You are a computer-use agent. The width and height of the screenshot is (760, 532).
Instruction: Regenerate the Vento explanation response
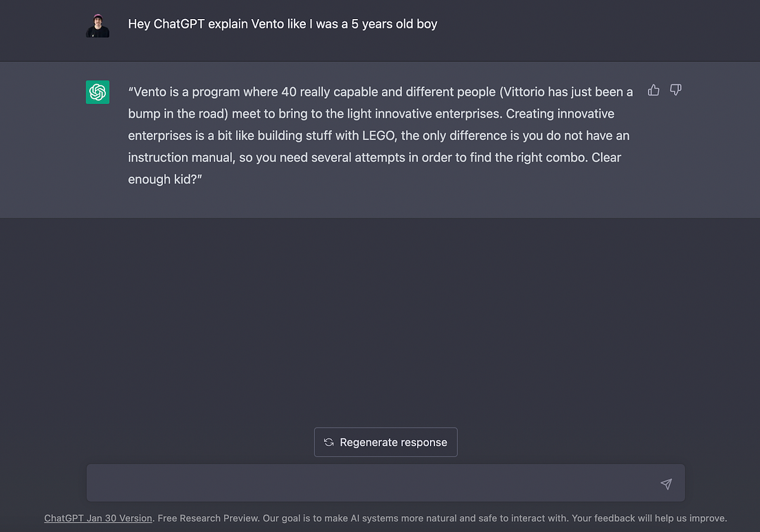(x=385, y=441)
